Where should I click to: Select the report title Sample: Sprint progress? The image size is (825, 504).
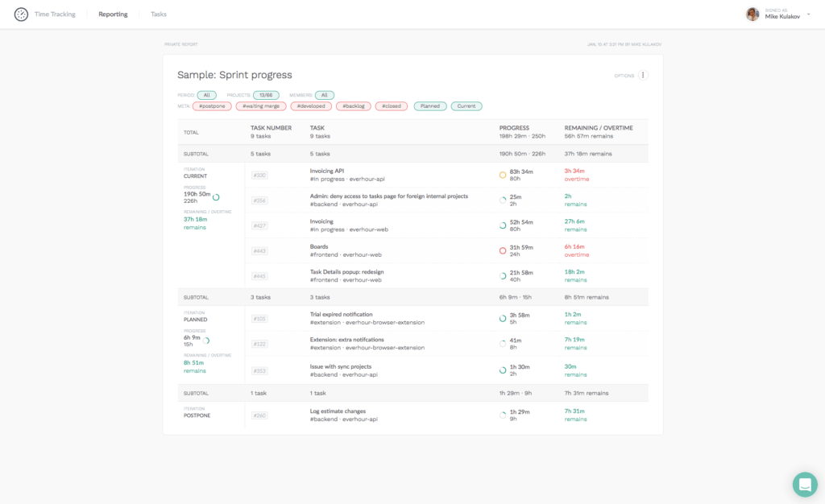pyautogui.click(x=234, y=74)
